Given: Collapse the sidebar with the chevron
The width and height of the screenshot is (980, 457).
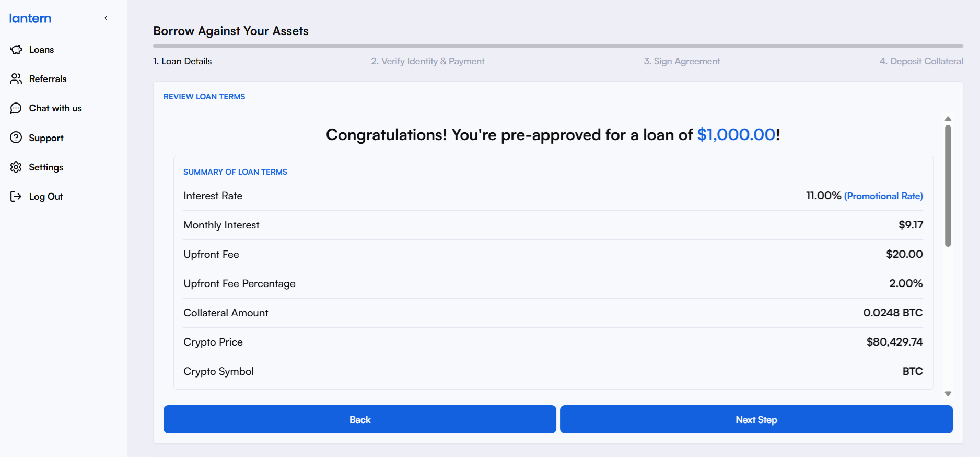Looking at the screenshot, I should (x=106, y=17).
